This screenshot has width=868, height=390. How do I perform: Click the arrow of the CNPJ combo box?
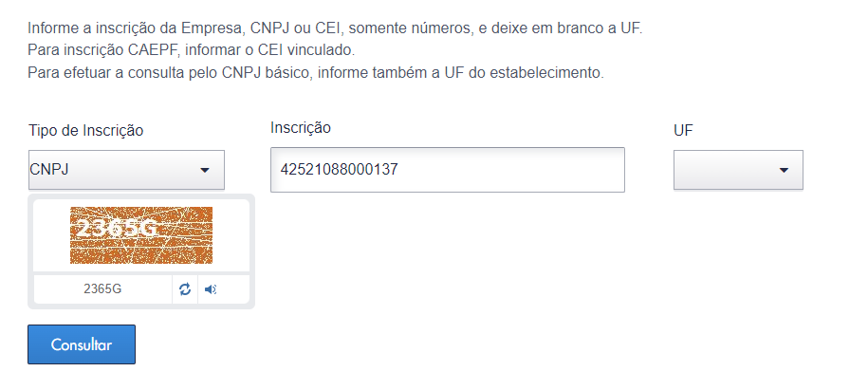(204, 171)
